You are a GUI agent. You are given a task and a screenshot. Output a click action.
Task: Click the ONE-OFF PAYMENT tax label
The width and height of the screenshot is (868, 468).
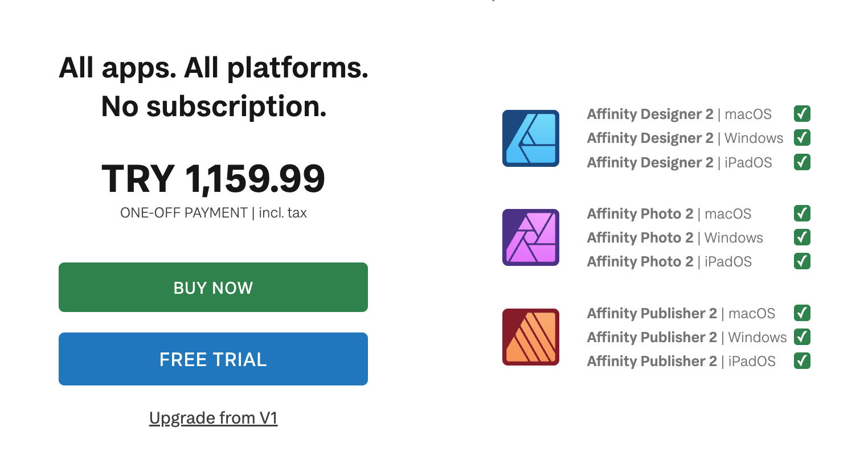(213, 212)
